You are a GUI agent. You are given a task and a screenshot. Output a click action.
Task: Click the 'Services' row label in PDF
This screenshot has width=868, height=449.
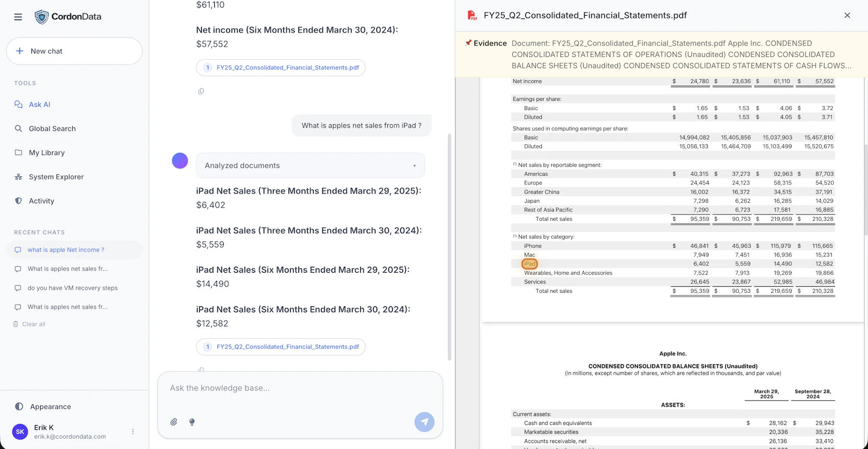pyautogui.click(x=535, y=282)
